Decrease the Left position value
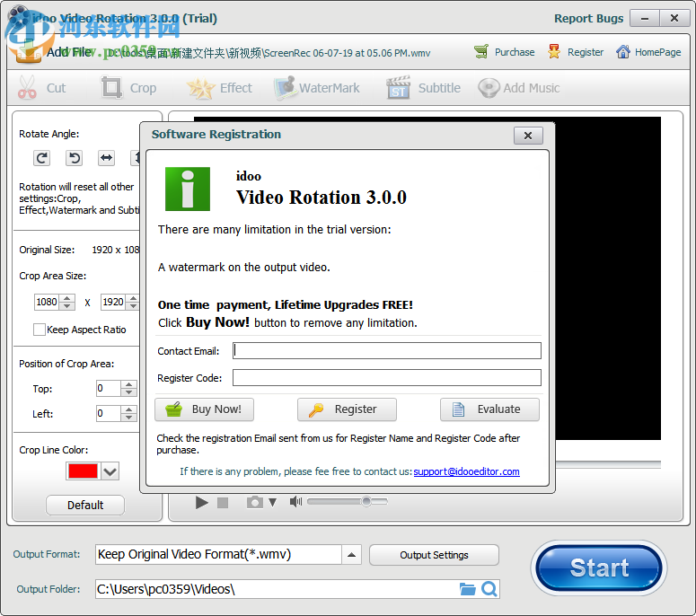696x616 pixels. pyautogui.click(x=128, y=418)
